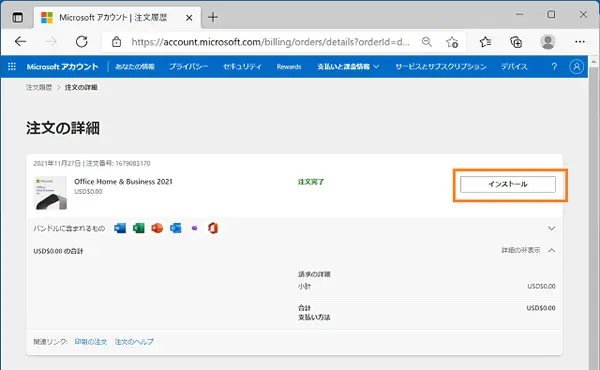The width and height of the screenshot is (600, 370).
Task: Click the 小計 label
Action: [304, 286]
